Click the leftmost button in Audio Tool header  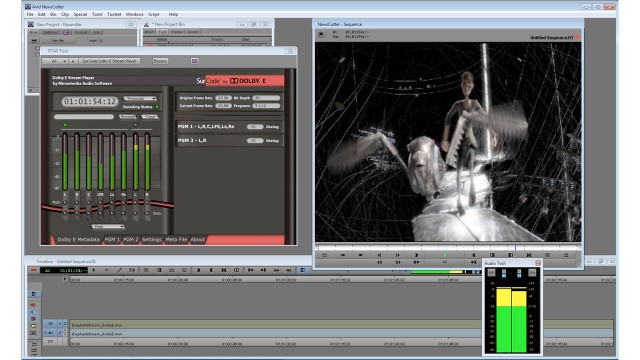pyautogui.click(x=491, y=272)
